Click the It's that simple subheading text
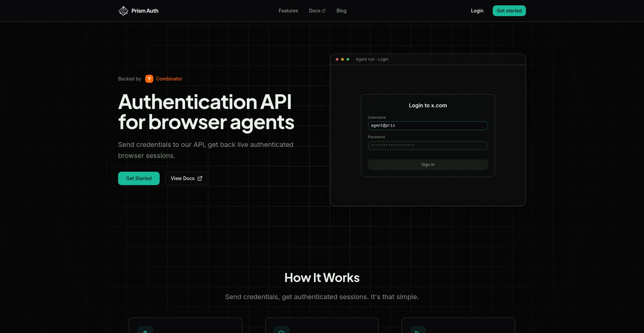The width and height of the screenshot is (644, 333). pyautogui.click(x=395, y=297)
